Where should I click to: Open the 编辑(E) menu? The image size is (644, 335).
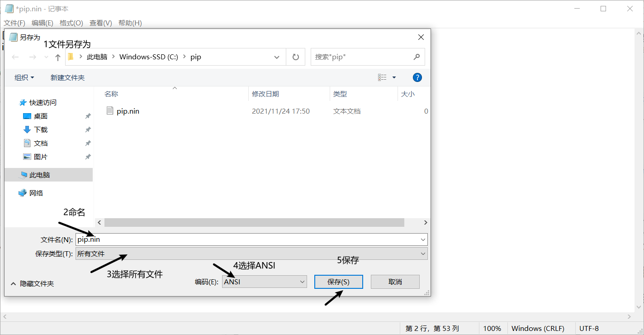[x=42, y=23]
